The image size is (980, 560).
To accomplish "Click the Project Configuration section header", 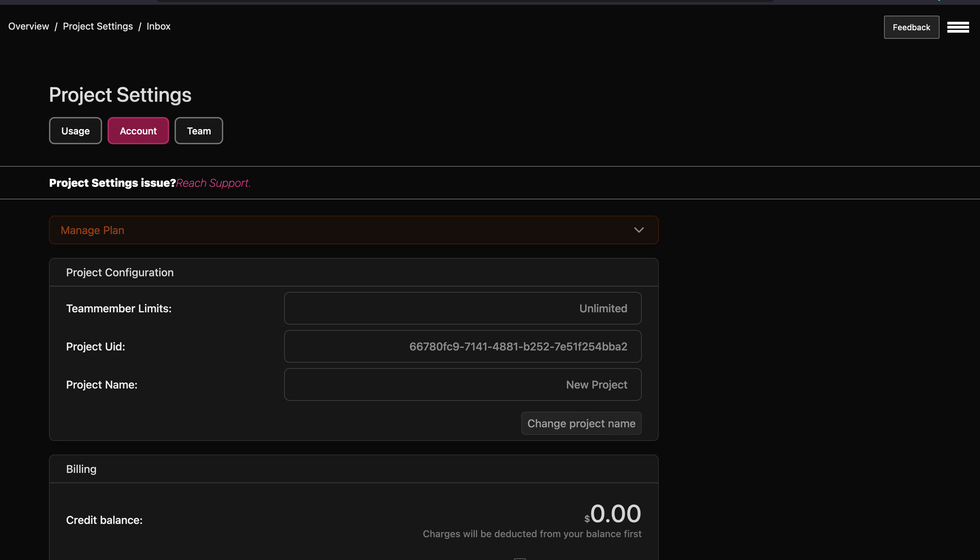I will pyautogui.click(x=120, y=272).
